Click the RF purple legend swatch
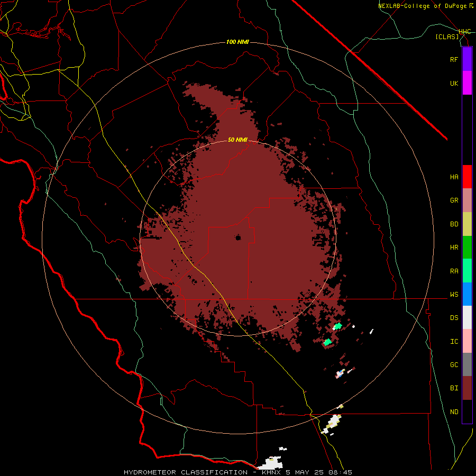The image size is (476, 476). (467, 59)
